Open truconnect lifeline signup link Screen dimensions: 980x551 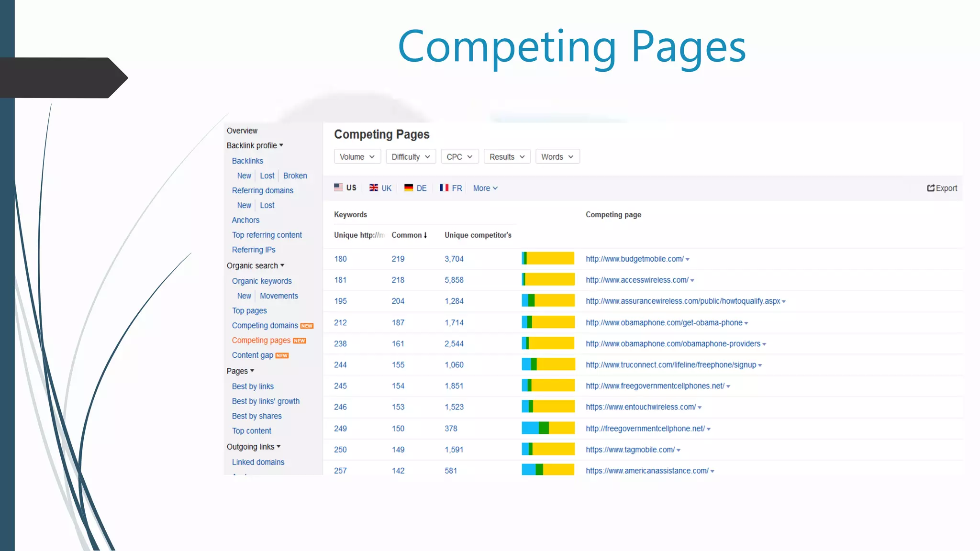pos(671,365)
